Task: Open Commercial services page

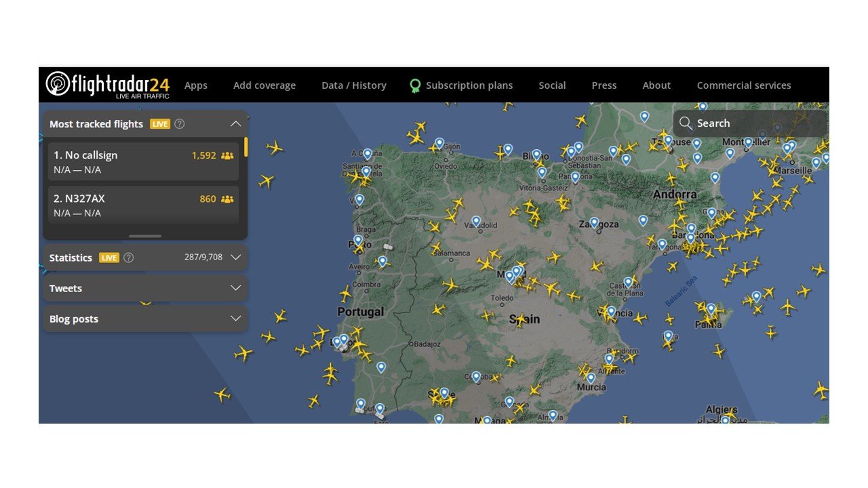Action: click(x=744, y=85)
